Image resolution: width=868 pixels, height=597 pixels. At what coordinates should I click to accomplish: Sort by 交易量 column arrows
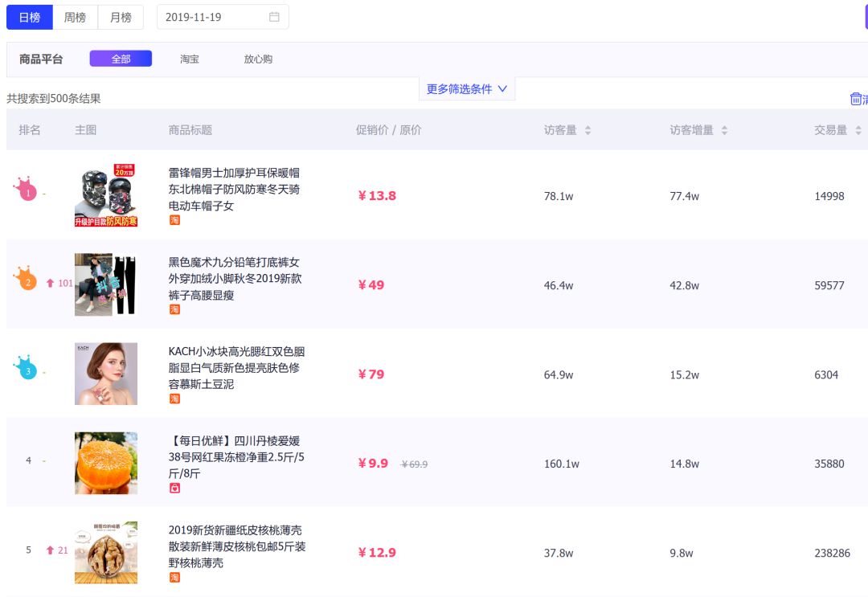pos(858,130)
